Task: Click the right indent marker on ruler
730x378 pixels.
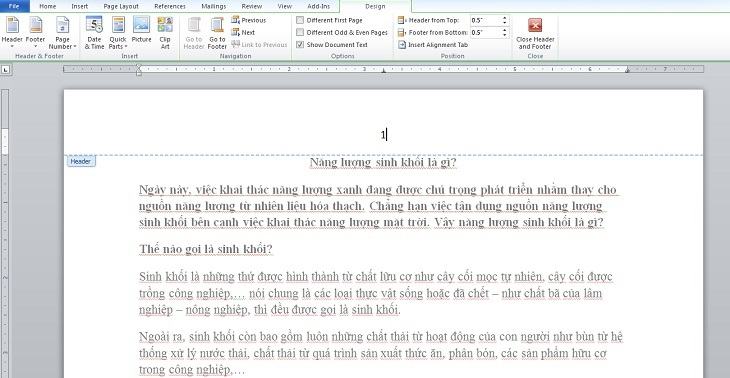Action: click(x=627, y=71)
